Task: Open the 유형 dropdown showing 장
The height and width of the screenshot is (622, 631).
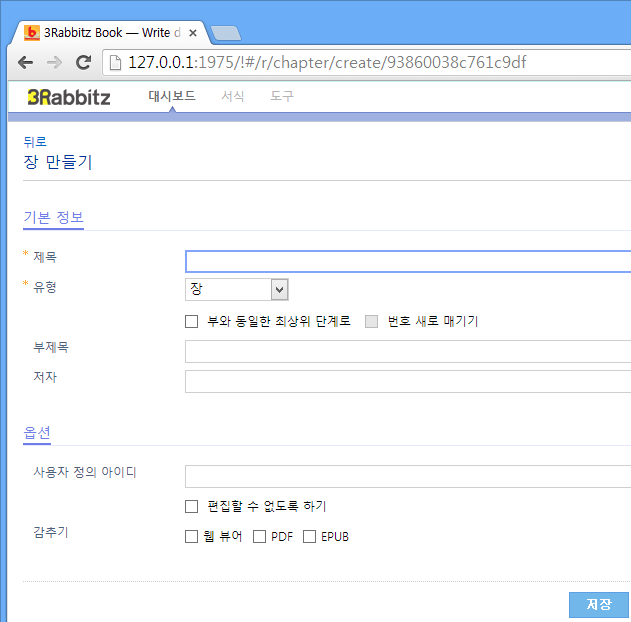Action: [x=237, y=290]
